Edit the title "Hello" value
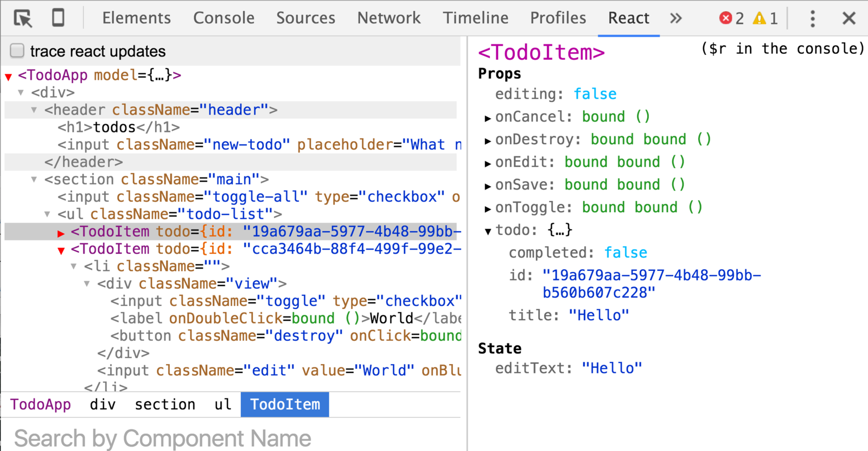 click(x=599, y=315)
